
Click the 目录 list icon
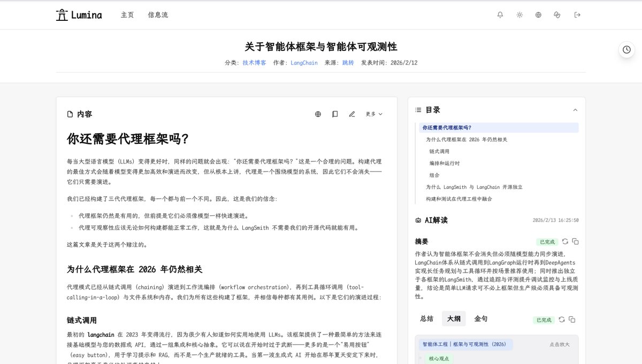(x=418, y=110)
